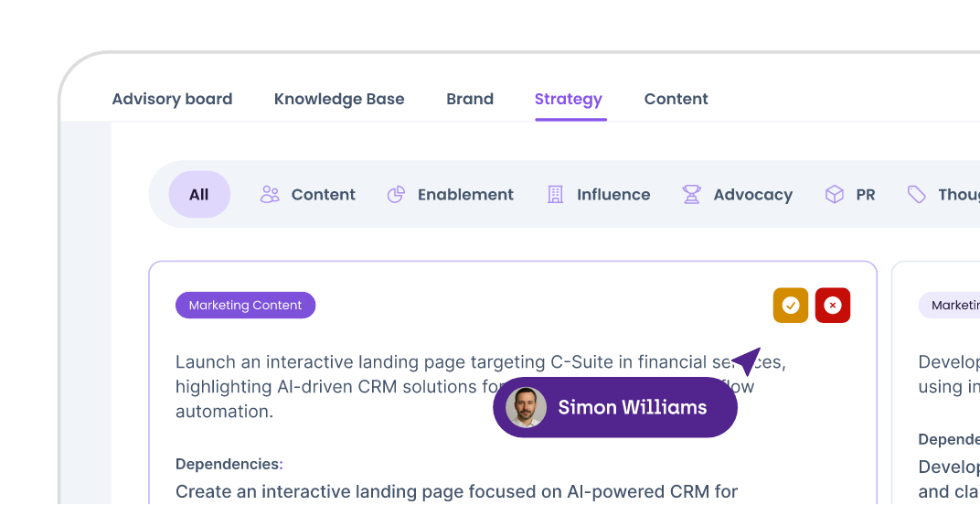Click the building icon for Influence
This screenshot has height=505, width=980.
click(x=555, y=194)
